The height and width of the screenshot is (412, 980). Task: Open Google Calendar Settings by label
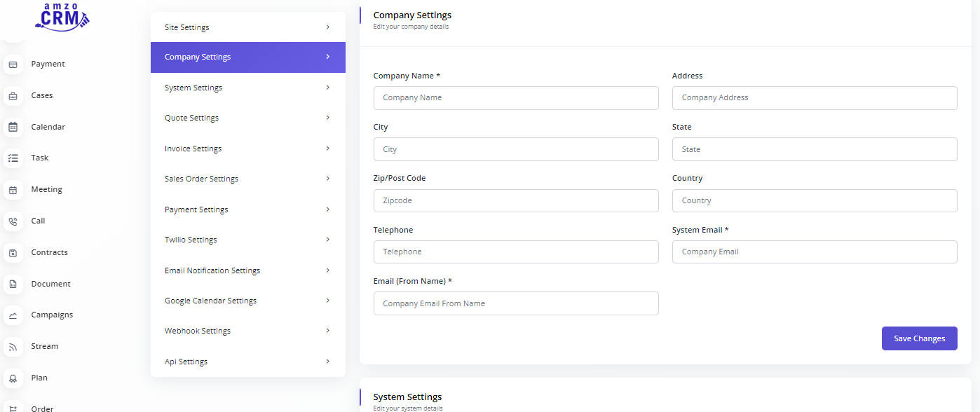210,301
